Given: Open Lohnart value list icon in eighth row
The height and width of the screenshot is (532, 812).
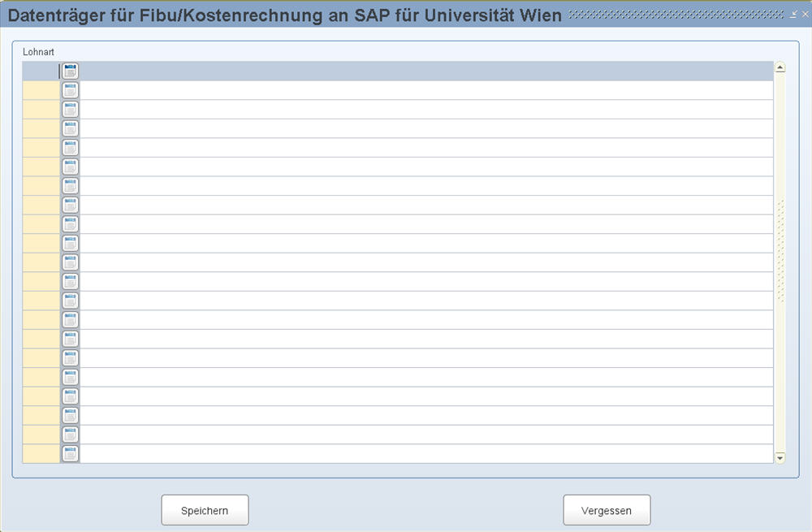Looking at the screenshot, I should point(70,205).
